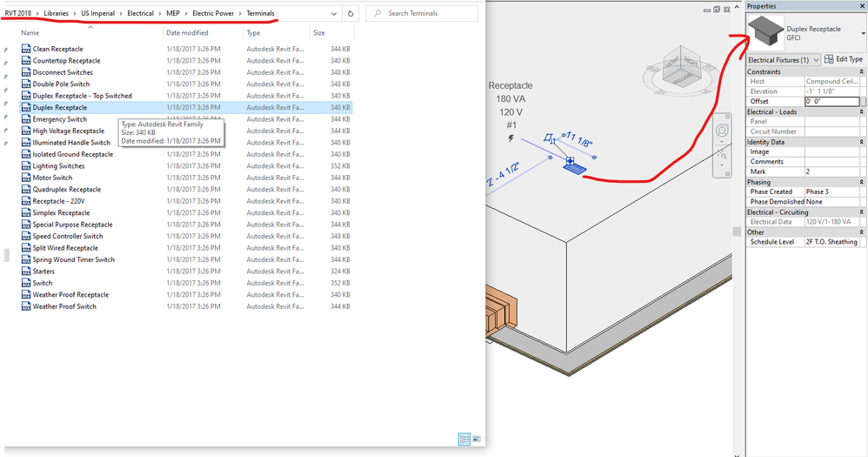This screenshot has width=868, height=457.
Task: Sort files by Date modified column header
Action: click(x=187, y=33)
